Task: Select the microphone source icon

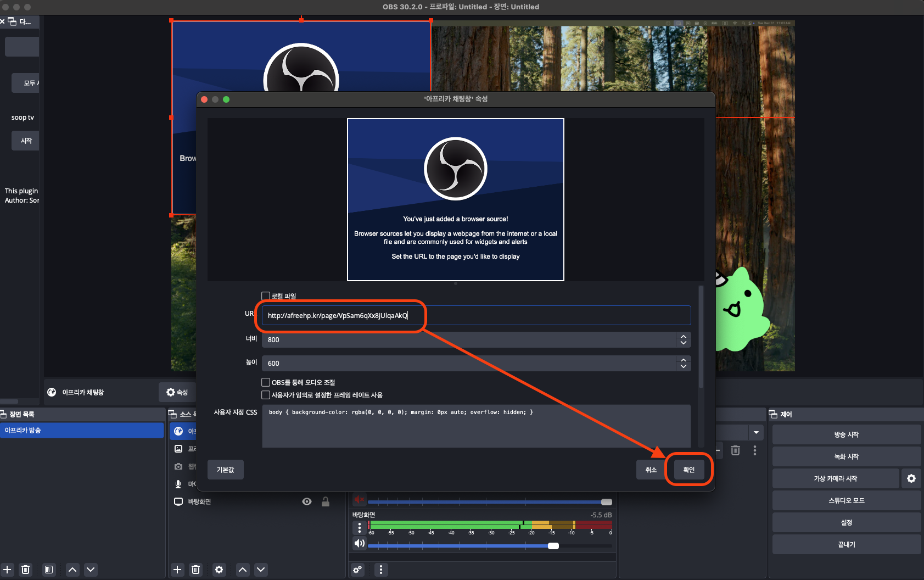Action: point(178,484)
